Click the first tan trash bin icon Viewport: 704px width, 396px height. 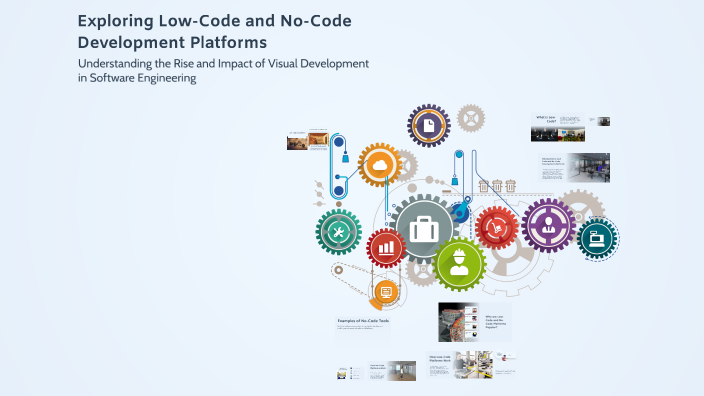click(484, 186)
